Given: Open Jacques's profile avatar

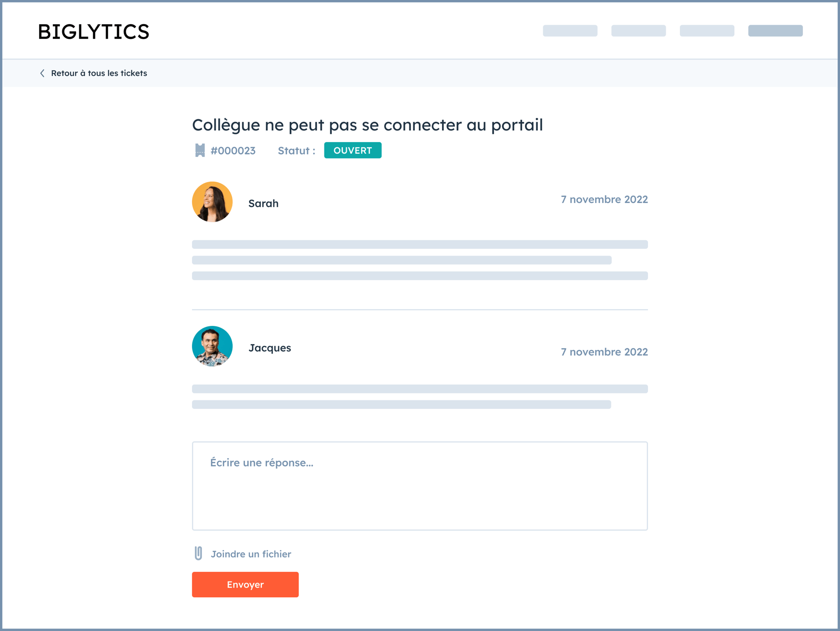Looking at the screenshot, I should tap(212, 346).
